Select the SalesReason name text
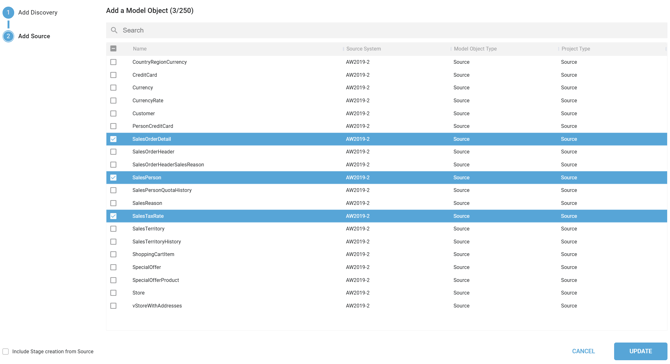 (147, 203)
